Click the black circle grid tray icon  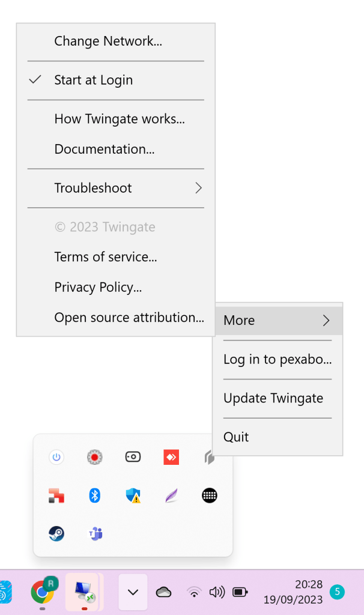210,495
